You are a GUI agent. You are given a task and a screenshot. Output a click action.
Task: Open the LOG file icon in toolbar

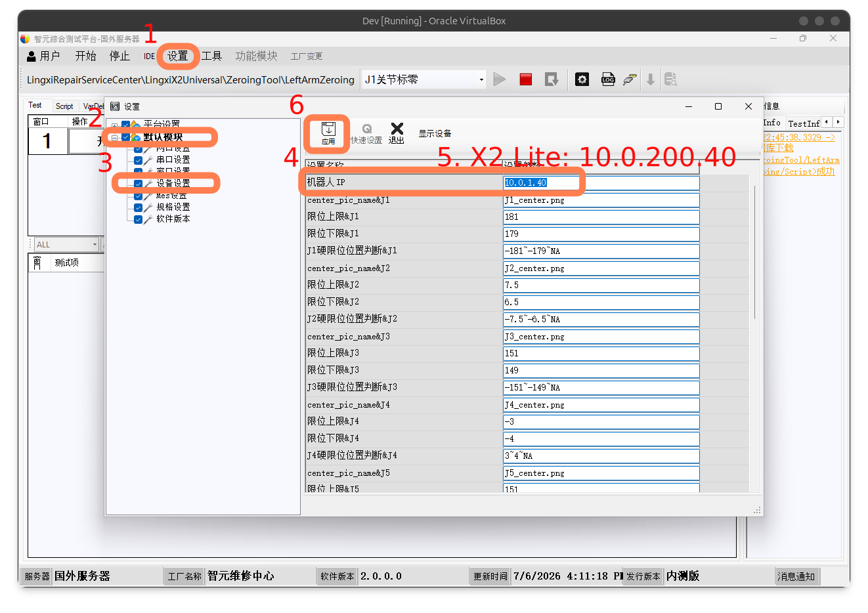(608, 79)
